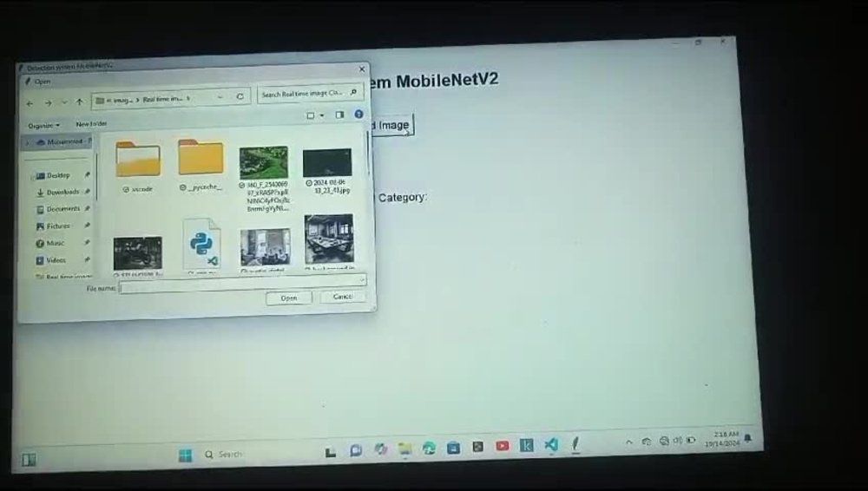Switch to the feather Tk app icon
Viewport: 868px width, 491px height.
point(575,443)
